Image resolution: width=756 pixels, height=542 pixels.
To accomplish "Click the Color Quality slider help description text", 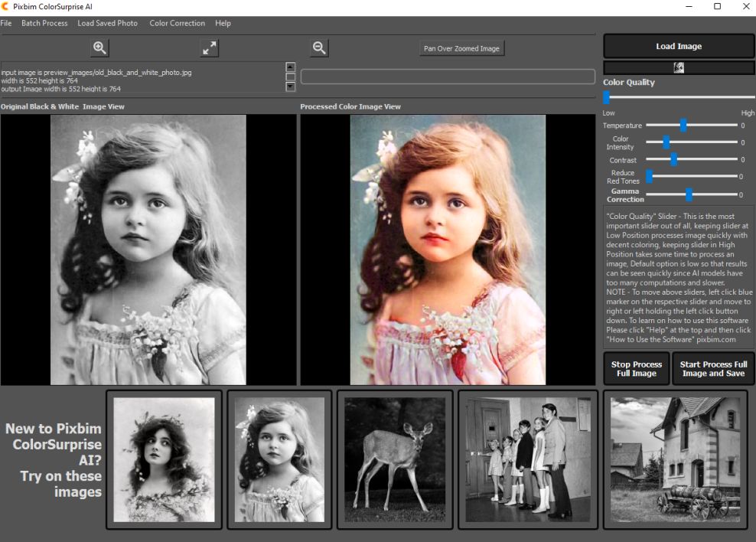I will click(x=679, y=278).
